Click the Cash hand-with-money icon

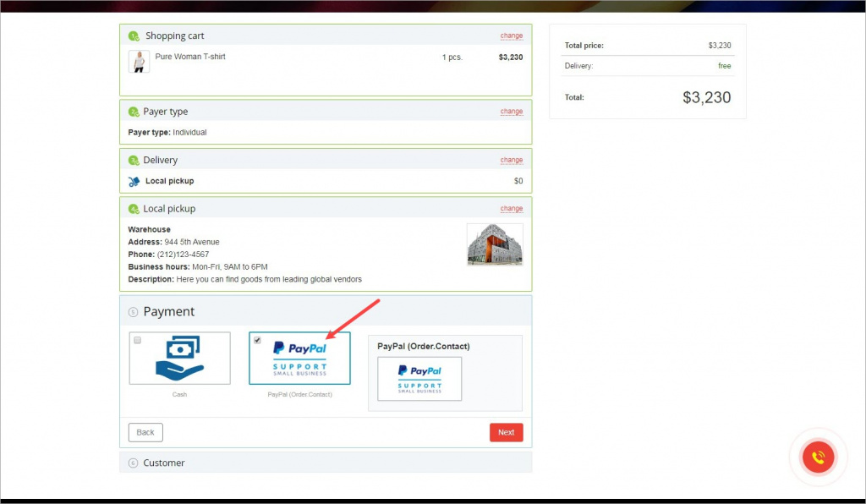coord(180,359)
